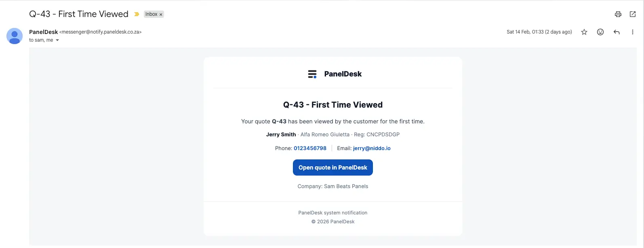Click the sender address messenger@notify.paneldesk.co.za
Screen dimensions: 644x248
coord(100,32)
